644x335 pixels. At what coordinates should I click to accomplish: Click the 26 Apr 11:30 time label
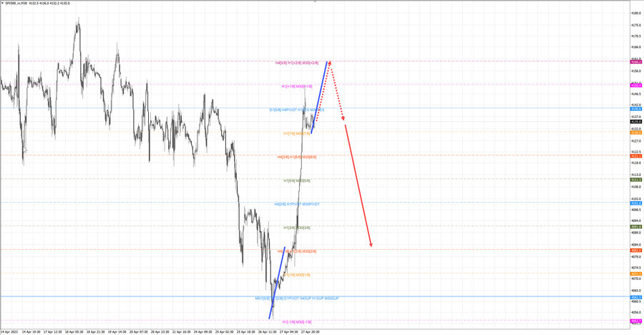(268, 331)
